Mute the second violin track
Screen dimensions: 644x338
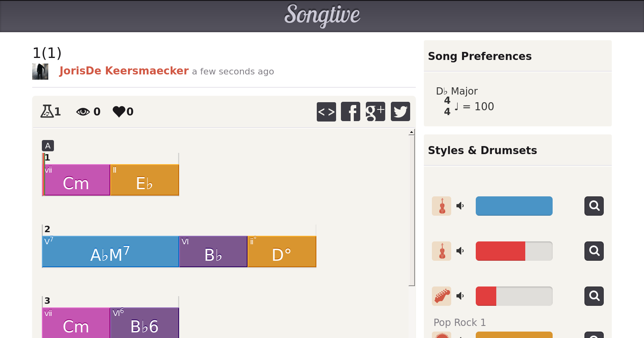(x=460, y=251)
